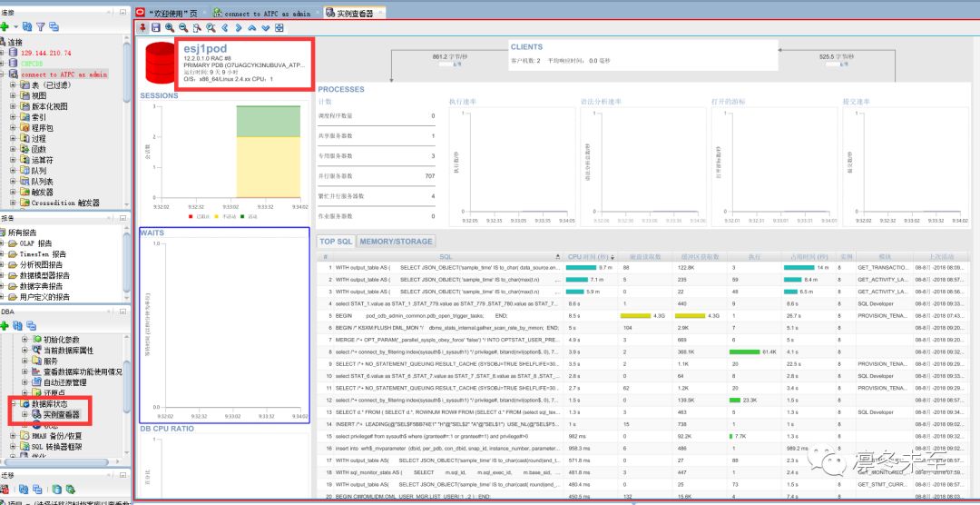
Task: Click the filter funnel icon in connections panel
Action: pyautogui.click(x=40, y=27)
